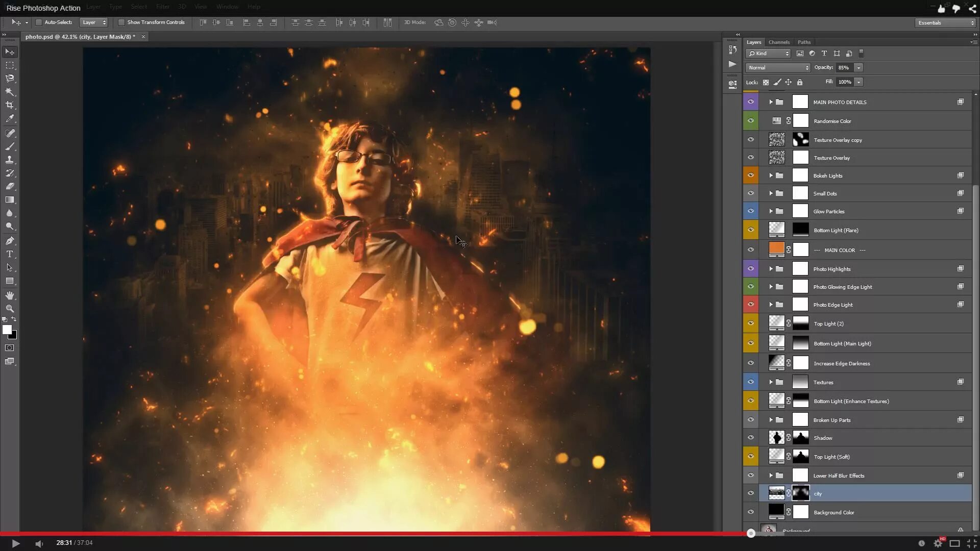980x551 pixels.
Task: Open the Essentials workspace dropdown
Action: pyautogui.click(x=945, y=23)
